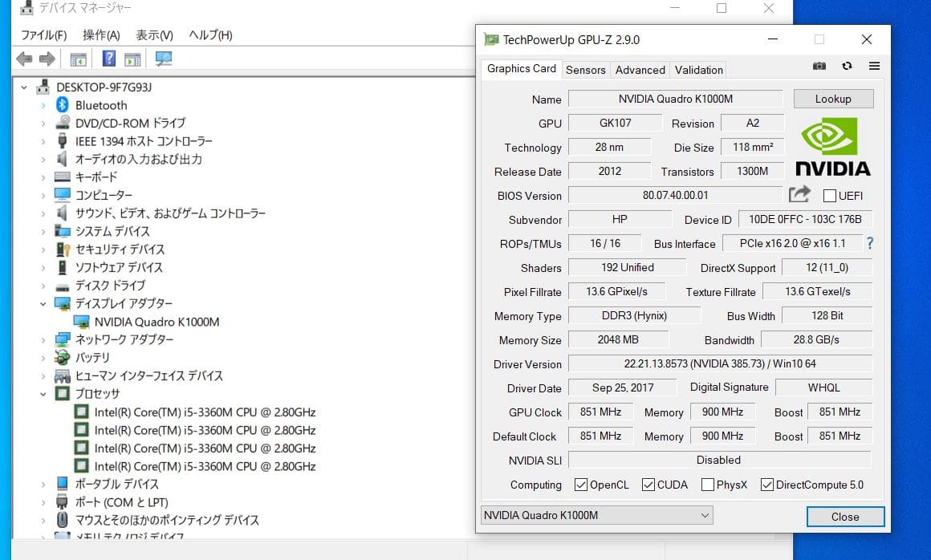
Task: Expand the ソフトウェア デバイス node
Action: click(43, 267)
